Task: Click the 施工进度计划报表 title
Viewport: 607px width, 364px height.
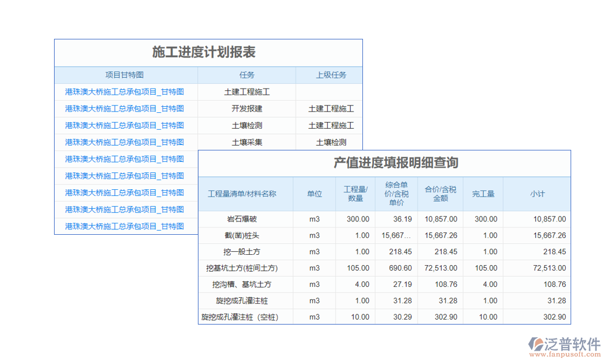Action: point(203,53)
